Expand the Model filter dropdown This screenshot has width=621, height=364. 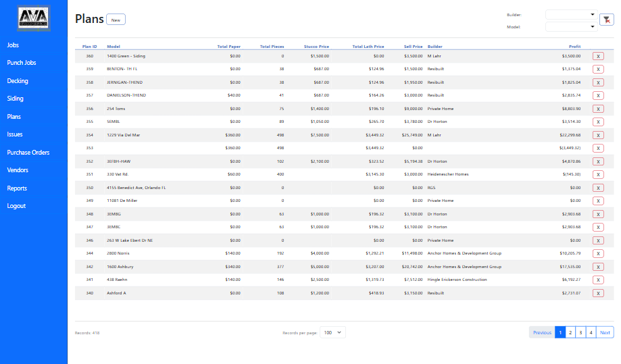click(x=571, y=27)
